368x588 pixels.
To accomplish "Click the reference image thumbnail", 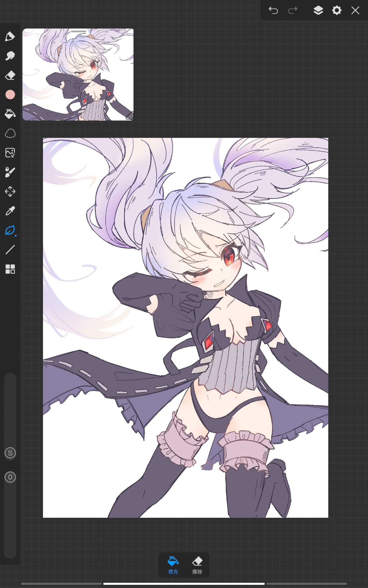I will point(78,75).
